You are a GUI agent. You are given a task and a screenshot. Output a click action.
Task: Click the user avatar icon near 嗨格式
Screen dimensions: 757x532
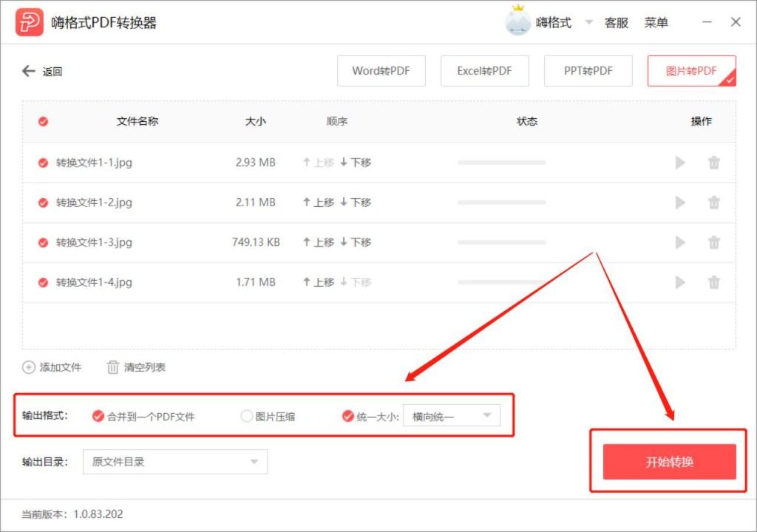(x=517, y=21)
